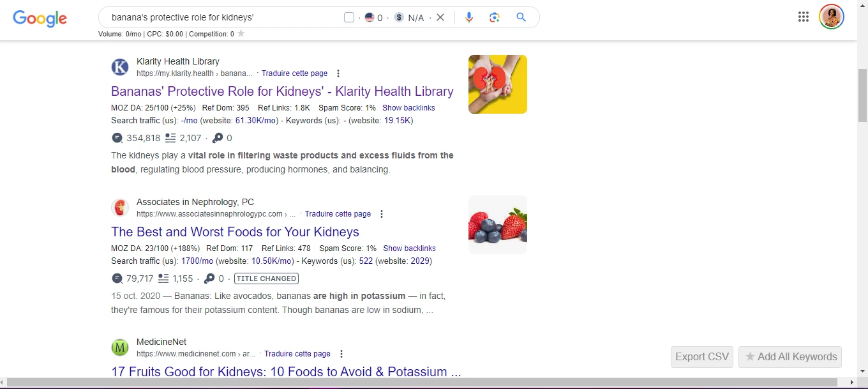868x389 pixels.
Task: Click the US flag volume icon
Action: pyautogui.click(x=370, y=17)
